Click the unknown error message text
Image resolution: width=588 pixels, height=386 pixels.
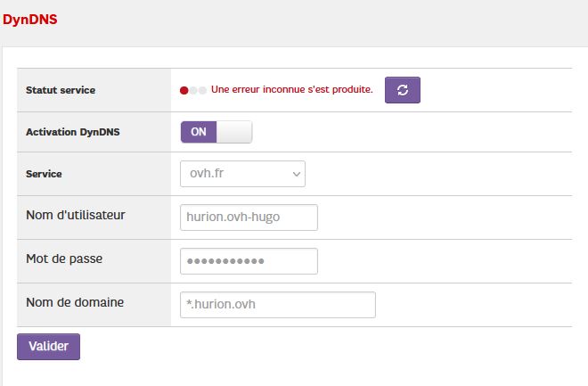pos(291,90)
